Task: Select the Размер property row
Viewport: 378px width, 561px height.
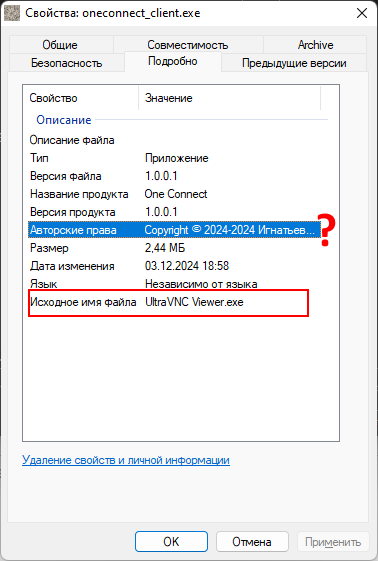Action: pos(175,248)
